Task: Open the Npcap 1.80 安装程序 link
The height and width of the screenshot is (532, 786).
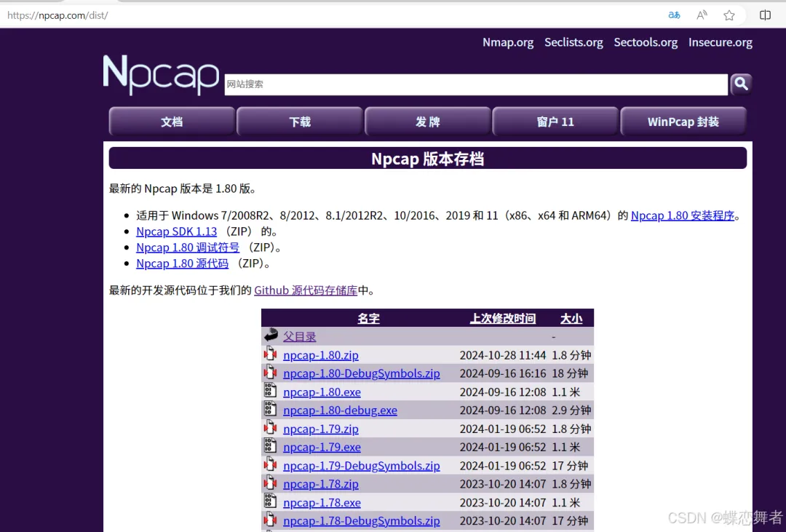Action: click(682, 215)
